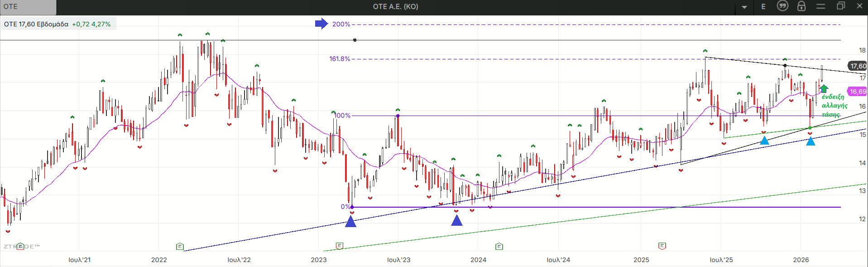Image resolution: width=868 pixels, height=267 pixels.
Task: Open the quotes comment icon
Action: click(782, 6)
